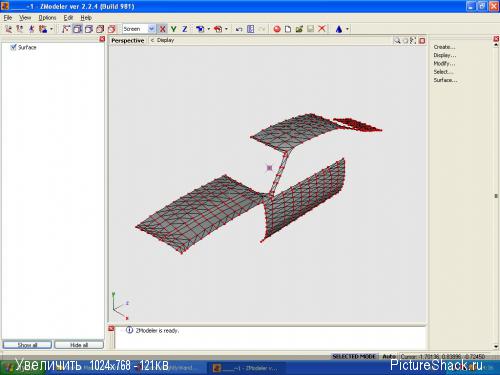500x375 pixels.
Task: Click the Hide all button
Action: (79, 345)
